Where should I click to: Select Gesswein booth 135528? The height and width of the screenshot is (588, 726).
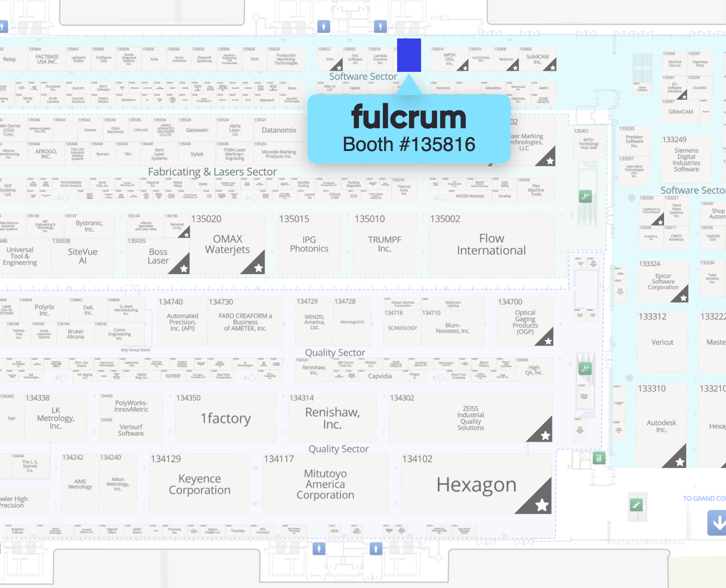(197, 130)
